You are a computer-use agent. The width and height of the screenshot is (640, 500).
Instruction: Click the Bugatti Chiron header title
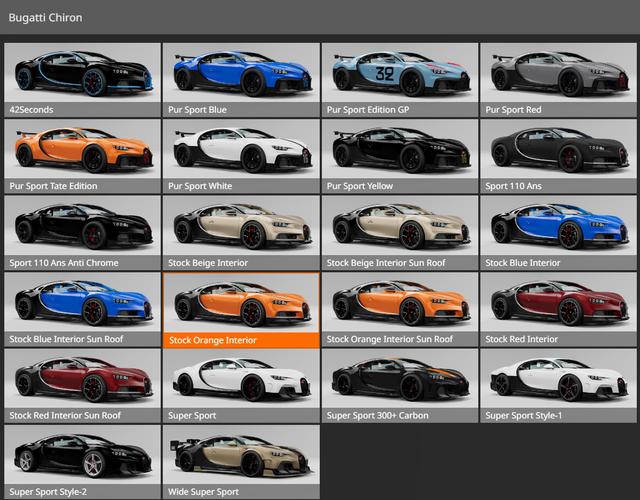pos(45,18)
